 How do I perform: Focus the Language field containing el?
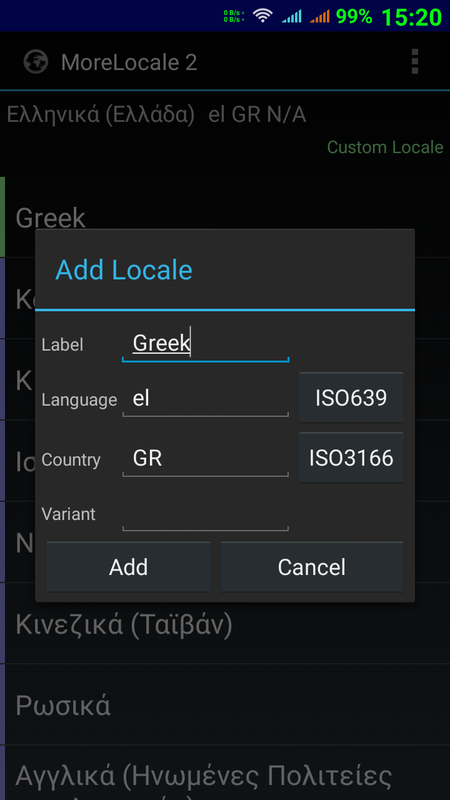coord(206,399)
